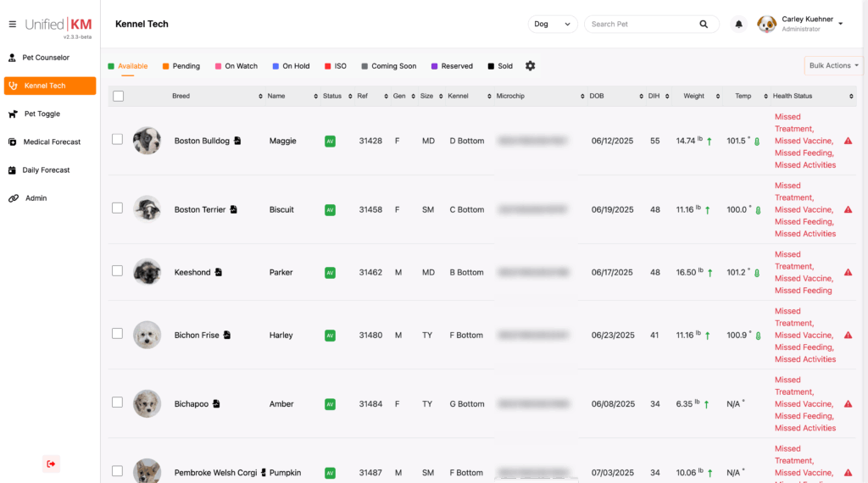Select the On Hold status tab
Image resolution: width=868 pixels, height=483 pixels.
tap(292, 66)
